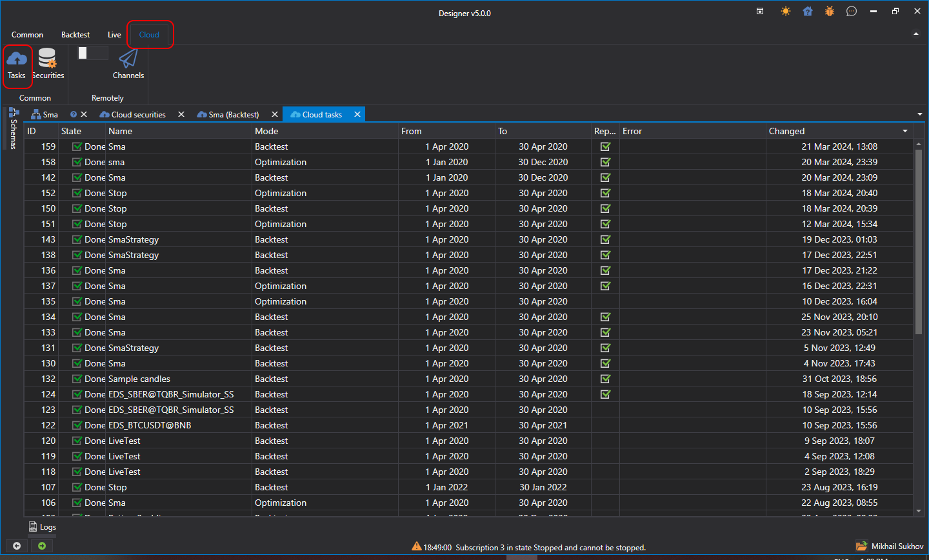Close the Cloud tasks tab
The width and height of the screenshot is (929, 560).
point(357,114)
